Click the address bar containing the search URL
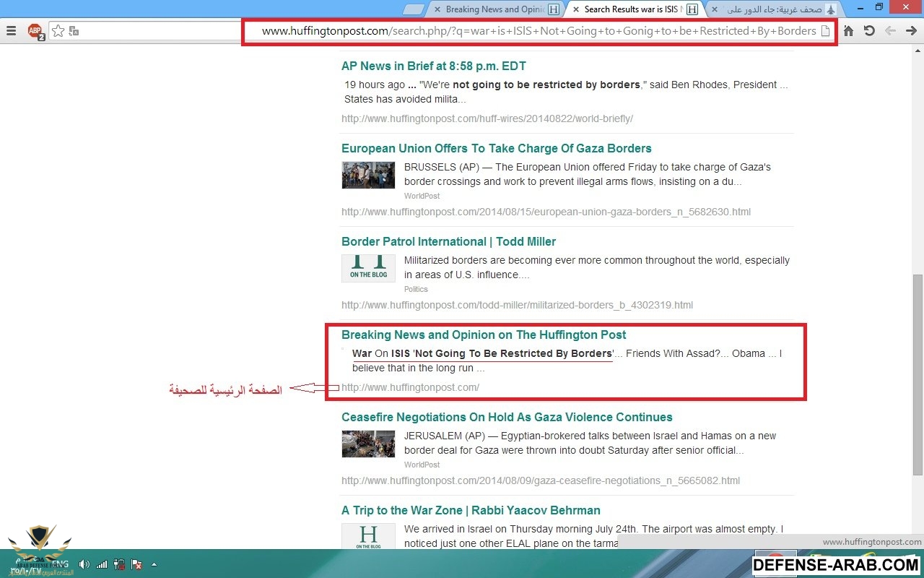924x578 pixels. click(538, 31)
